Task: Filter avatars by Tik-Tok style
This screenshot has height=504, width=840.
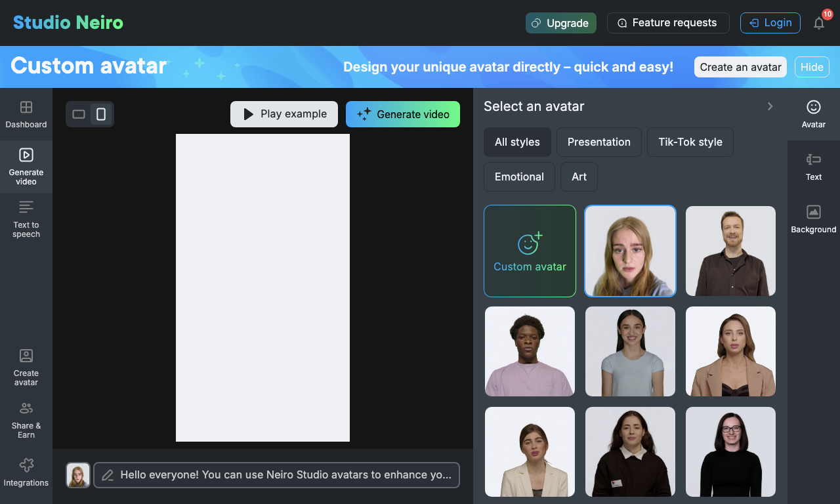Action: click(690, 142)
